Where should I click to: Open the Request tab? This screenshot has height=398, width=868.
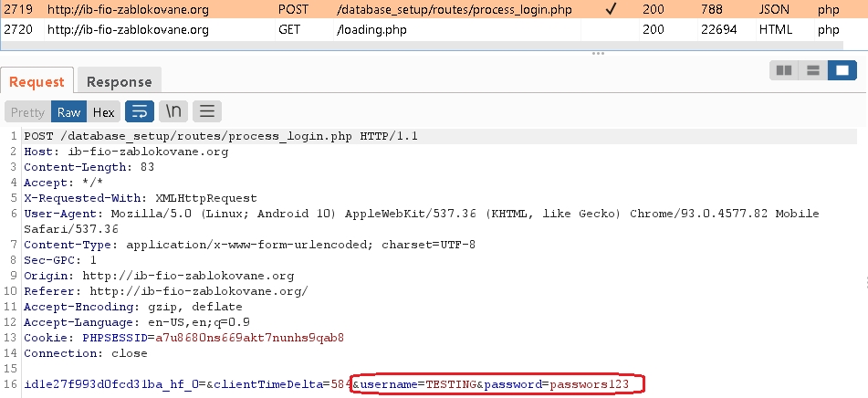click(37, 82)
